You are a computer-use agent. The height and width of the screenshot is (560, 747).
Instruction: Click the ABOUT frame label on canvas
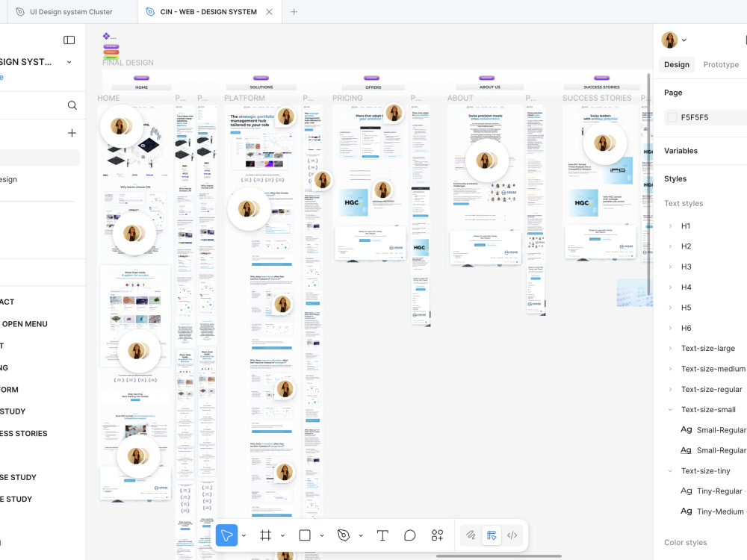(x=460, y=98)
